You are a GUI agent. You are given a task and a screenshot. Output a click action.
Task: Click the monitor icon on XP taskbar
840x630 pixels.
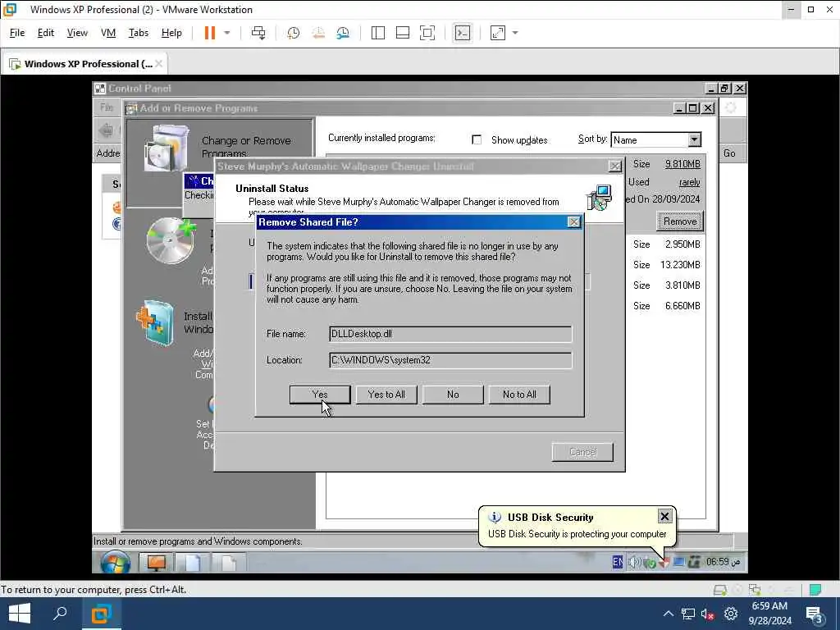156,563
